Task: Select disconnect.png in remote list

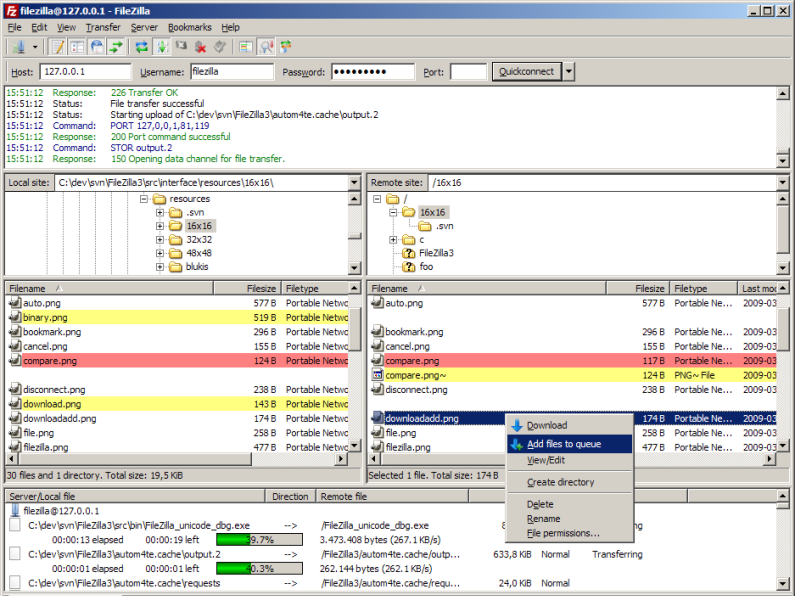Action: [573, 390]
